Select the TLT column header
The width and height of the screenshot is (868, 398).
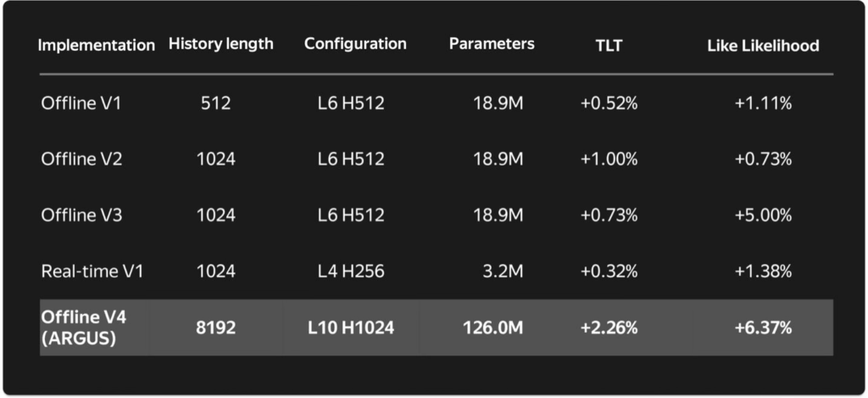(609, 46)
